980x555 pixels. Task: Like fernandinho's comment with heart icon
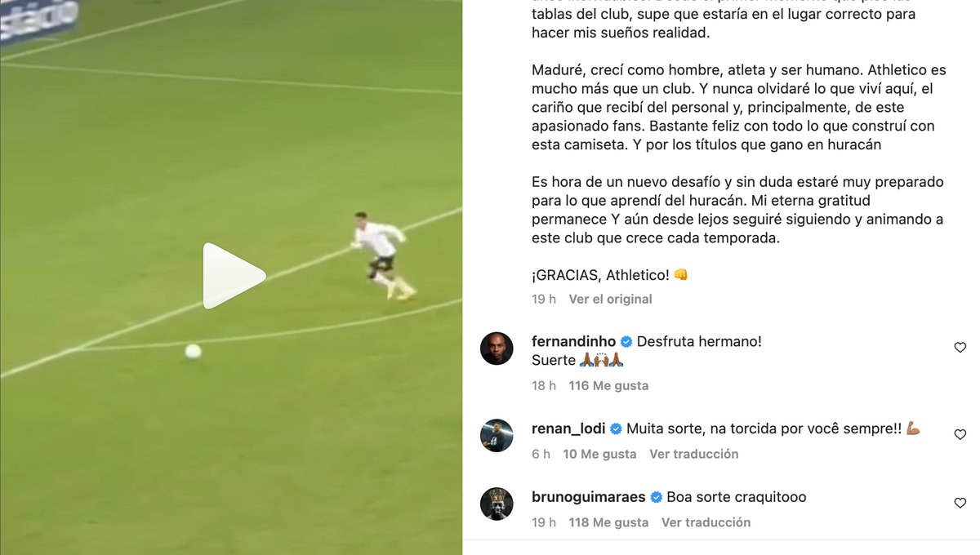[960, 348]
